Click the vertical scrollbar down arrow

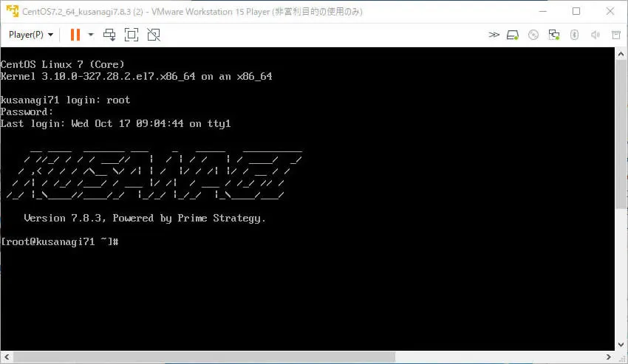621,345
